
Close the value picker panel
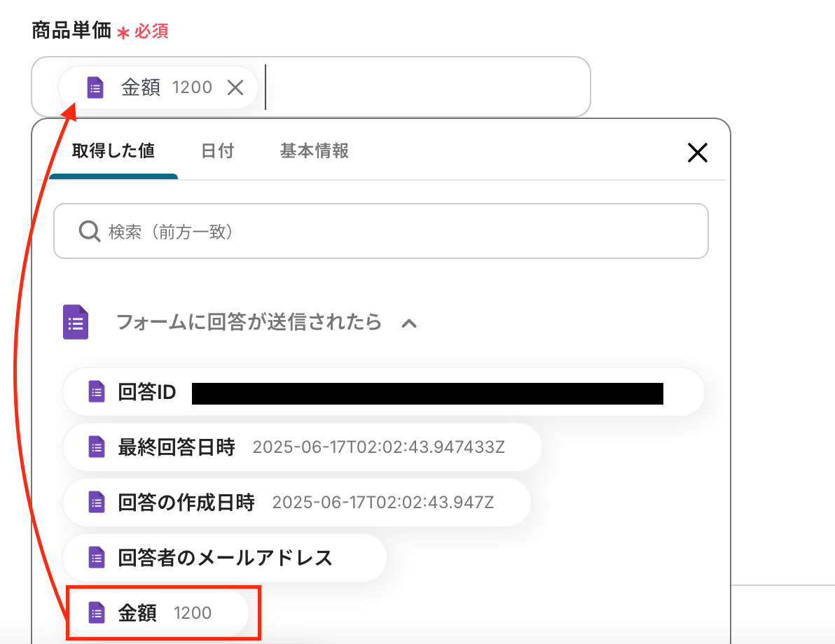pos(697,153)
